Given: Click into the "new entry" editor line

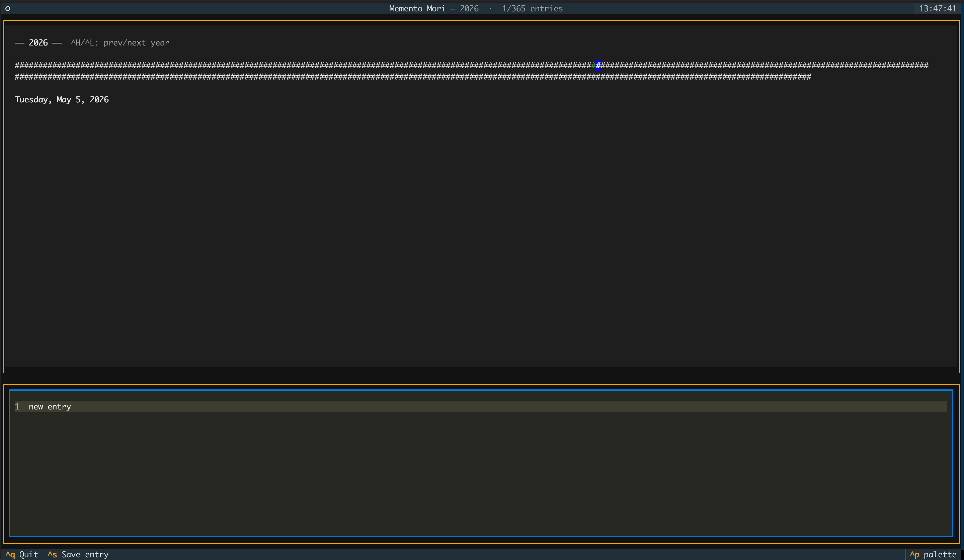Looking at the screenshot, I should pos(481,406).
